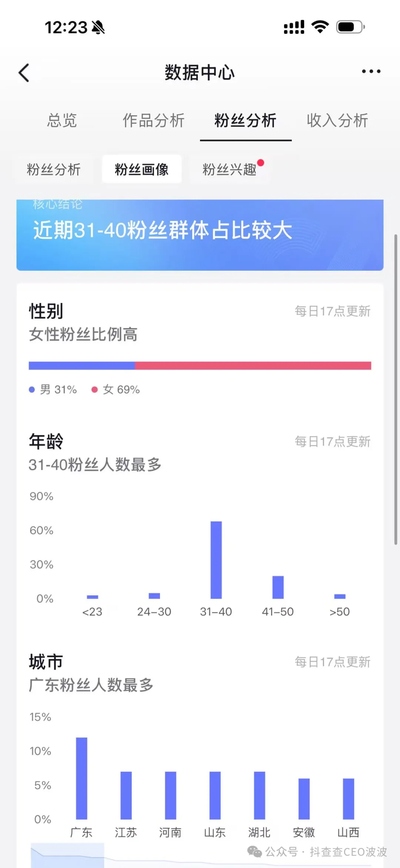Click the back arrow to exit 数据中心
This screenshot has width=400, height=868.
coord(24,72)
